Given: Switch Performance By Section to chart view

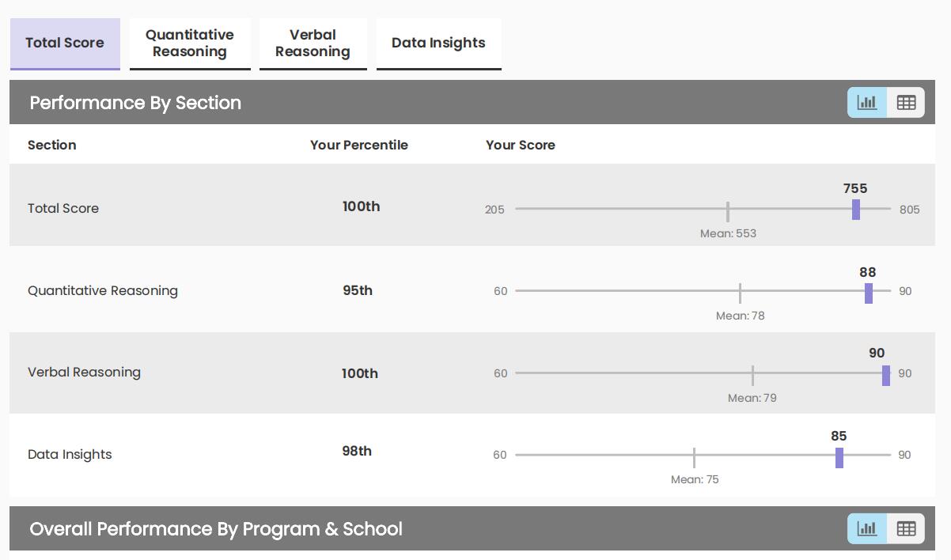Looking at the screenshot, I should [x=867, y=103].
